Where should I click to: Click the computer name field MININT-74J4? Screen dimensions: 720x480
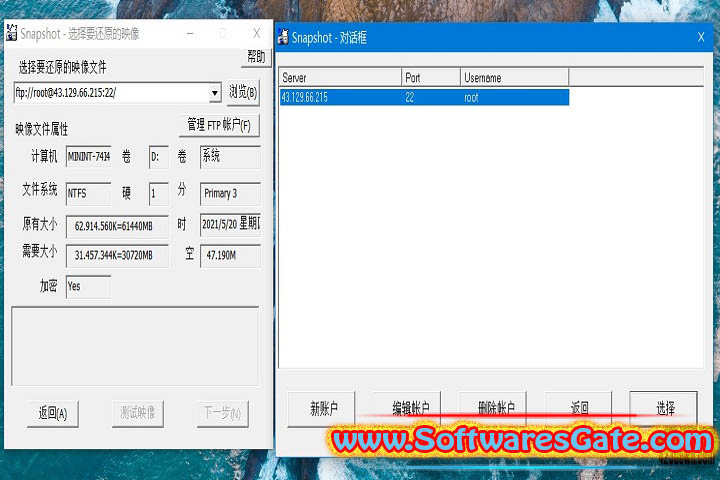(x=89, y=157)
